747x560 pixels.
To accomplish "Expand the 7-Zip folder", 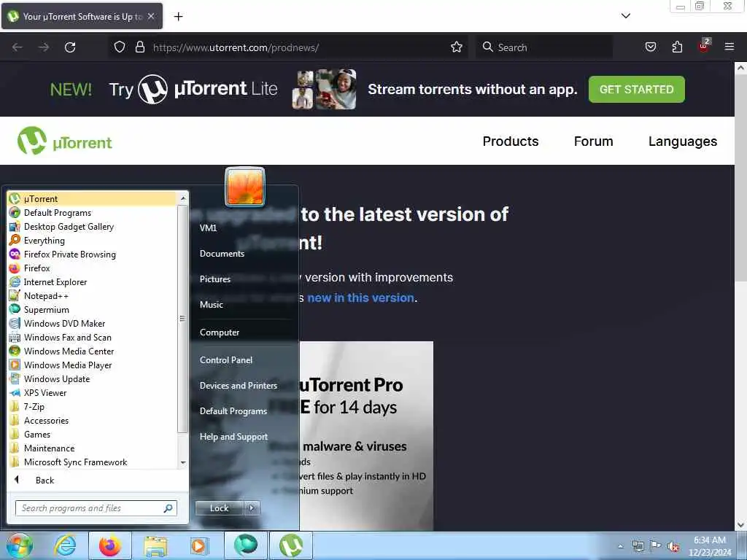I will pyautogui.click(x=93, y=406).
